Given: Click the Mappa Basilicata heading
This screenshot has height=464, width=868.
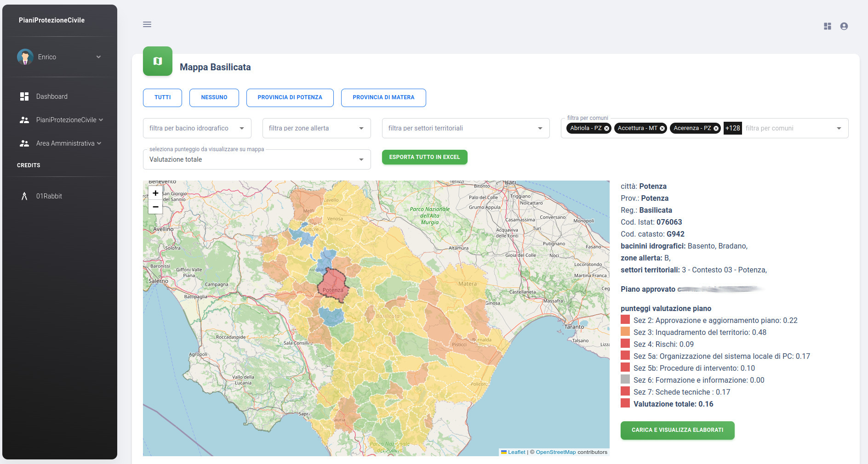Looking at the screenshot, I should [x=215, y=67].
